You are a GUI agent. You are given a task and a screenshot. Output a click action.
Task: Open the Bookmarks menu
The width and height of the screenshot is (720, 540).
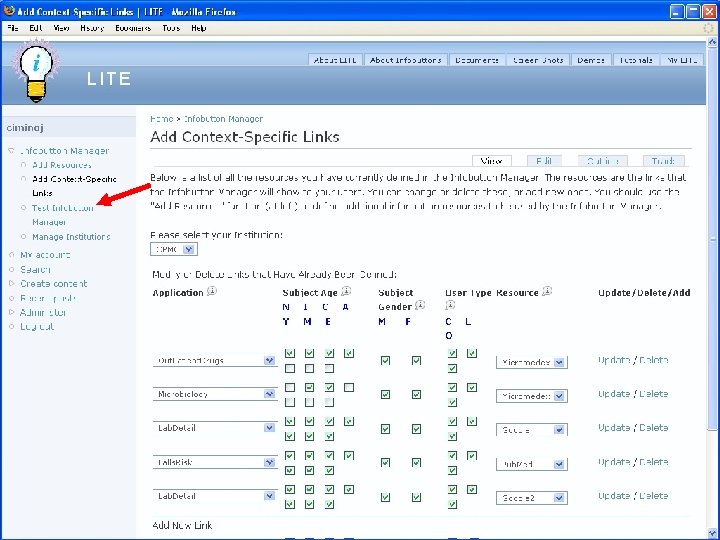[133, 28]
